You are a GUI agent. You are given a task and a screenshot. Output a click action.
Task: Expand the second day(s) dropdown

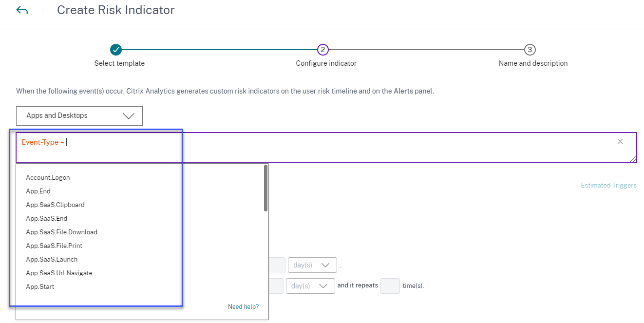point(310,286)
